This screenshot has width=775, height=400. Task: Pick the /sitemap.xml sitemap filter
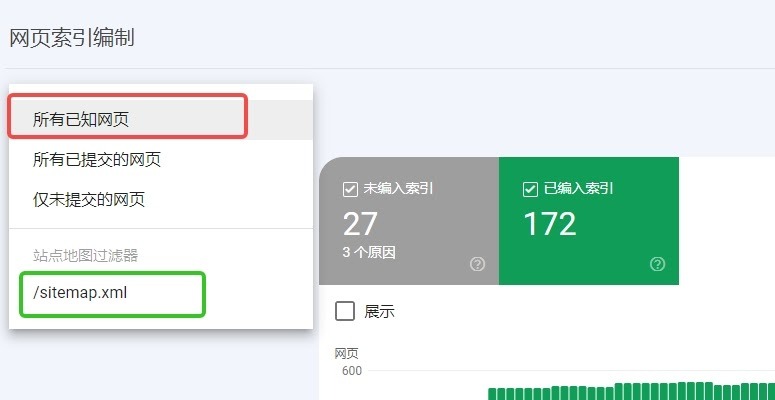(x=161, y=293)
